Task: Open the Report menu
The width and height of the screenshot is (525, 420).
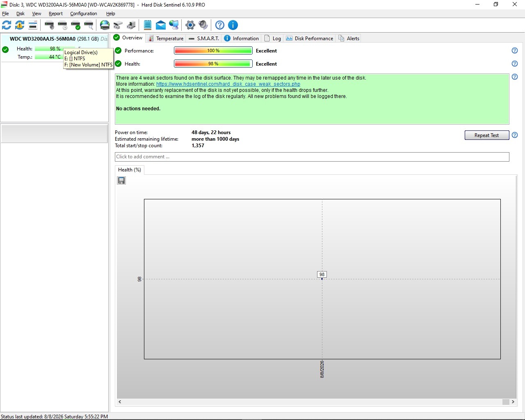Action: [56, 14]
